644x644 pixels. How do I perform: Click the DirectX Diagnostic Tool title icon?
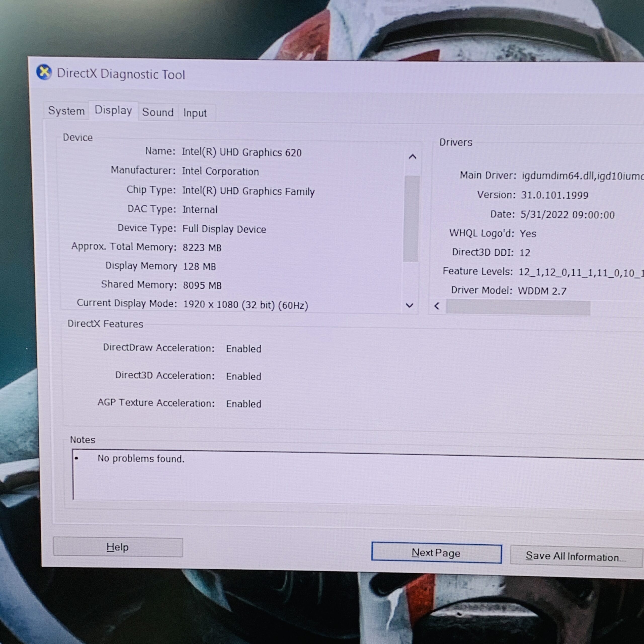[44, 72]
